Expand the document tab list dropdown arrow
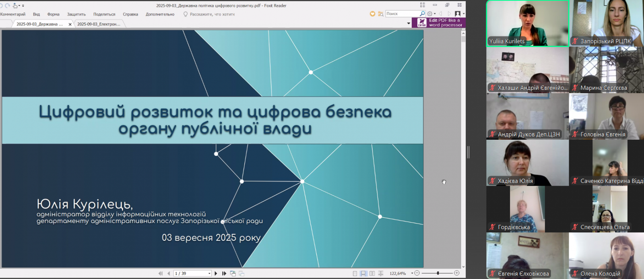Screen dimensions: 644x279 coord(409,24)
